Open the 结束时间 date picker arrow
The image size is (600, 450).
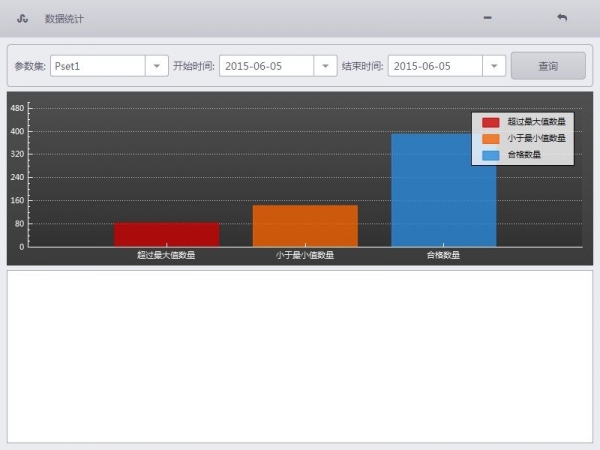pyautogui.click(x=494, y=66)
